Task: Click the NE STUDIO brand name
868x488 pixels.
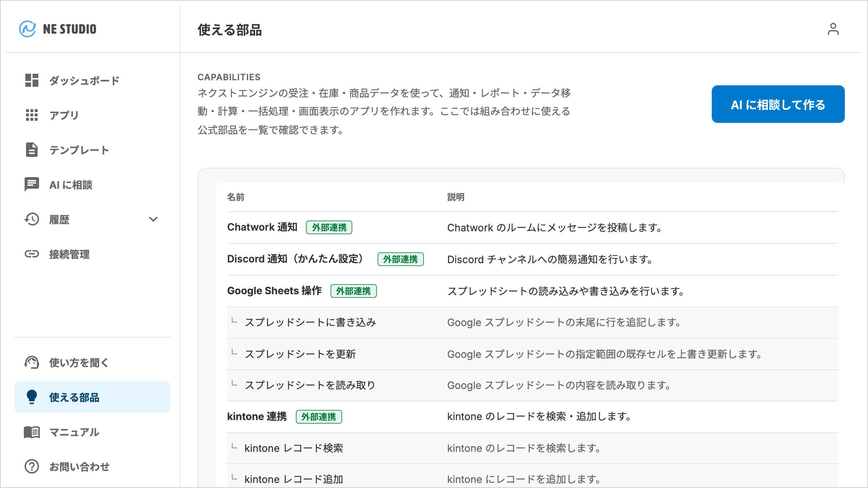Action: click(x=70, y=29)
